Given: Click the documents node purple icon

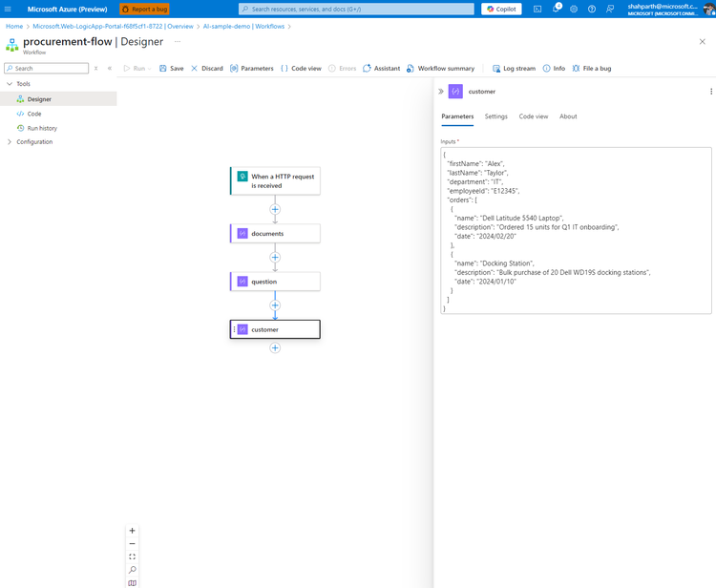Looking at the screenshot, I should [x=242, y=233].
